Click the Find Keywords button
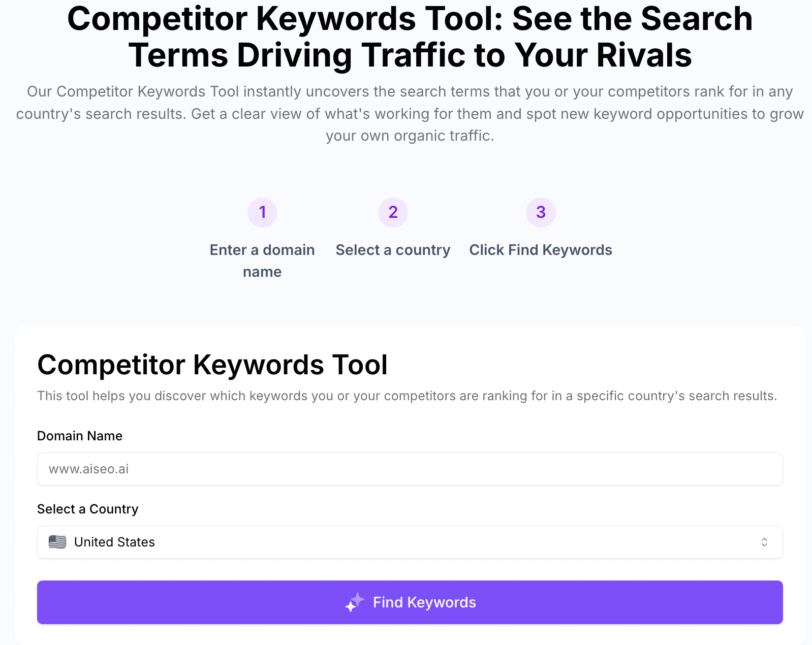812x645 pixels. point(410,602)
